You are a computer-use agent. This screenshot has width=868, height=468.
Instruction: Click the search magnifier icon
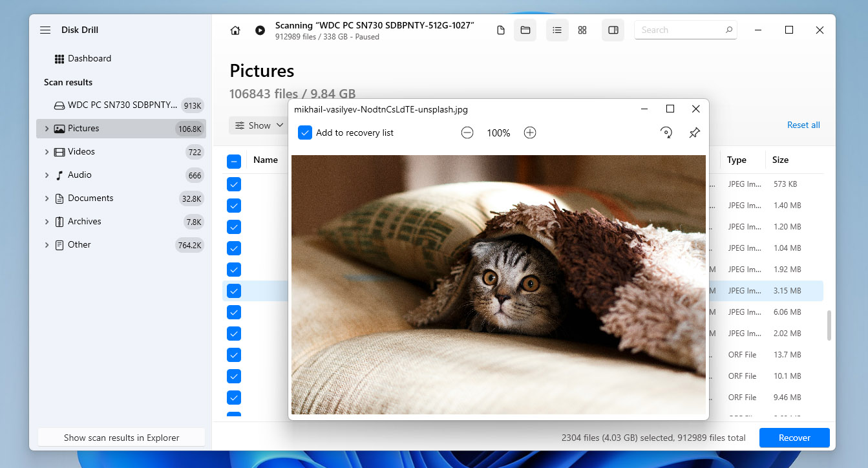coord(729,30)
